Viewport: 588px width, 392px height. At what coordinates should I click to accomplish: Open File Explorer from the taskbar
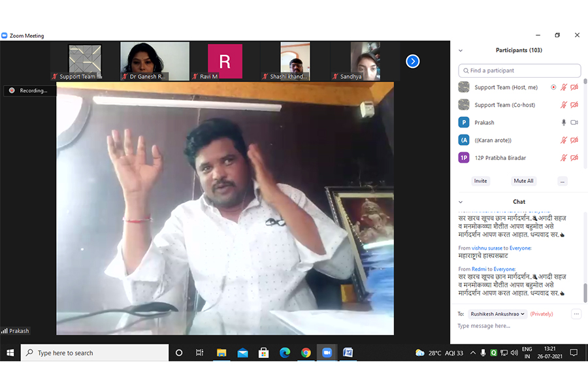coord(221,353)
